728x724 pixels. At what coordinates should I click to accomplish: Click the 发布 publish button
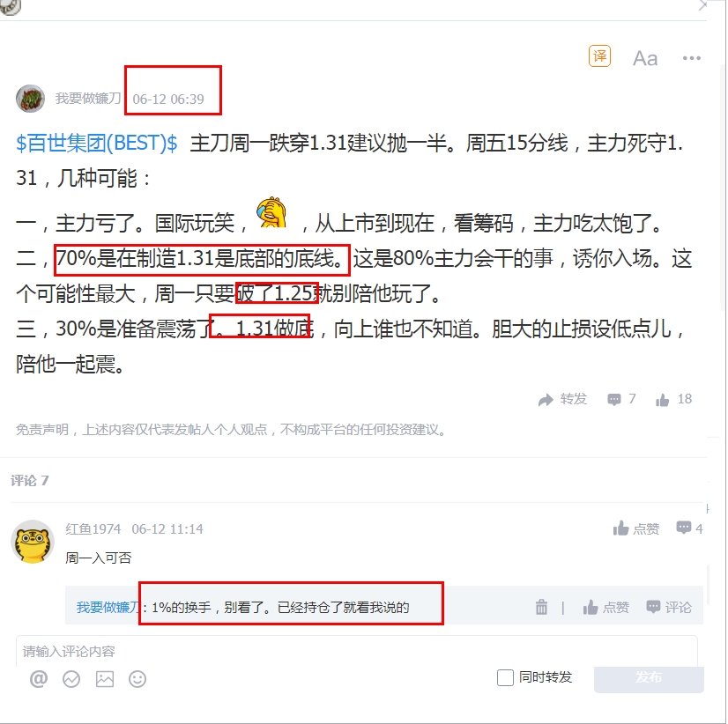click(x=649, y=678)
